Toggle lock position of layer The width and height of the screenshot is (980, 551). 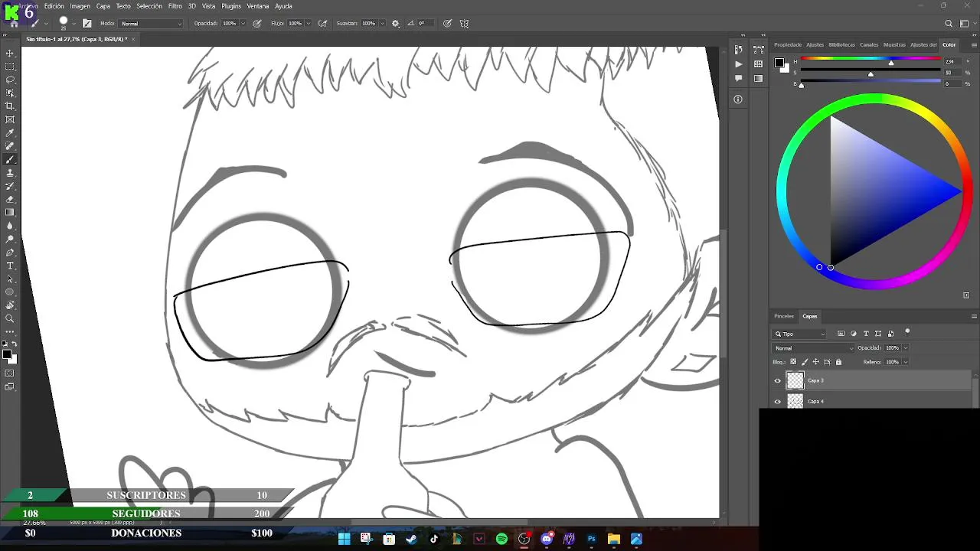click(x=815, y=362)
